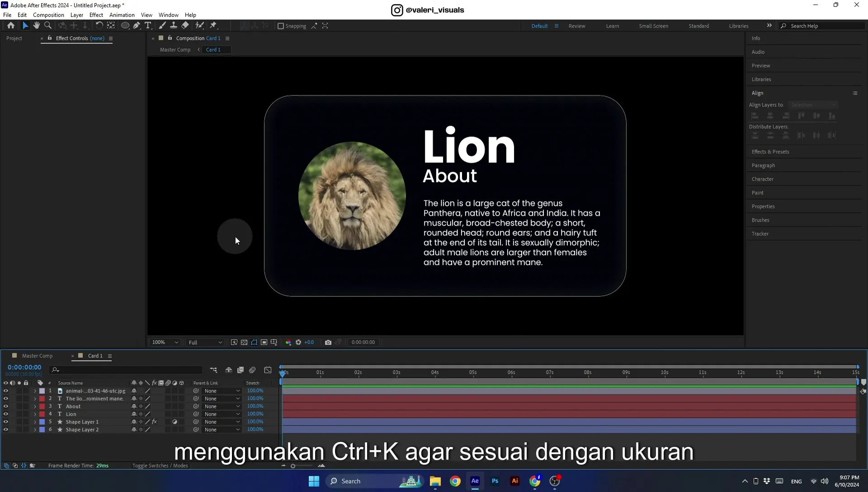This screenshot has width=868, height=492.
Task: Open the Full resolution dropdown
Action: tap(205, 342)
